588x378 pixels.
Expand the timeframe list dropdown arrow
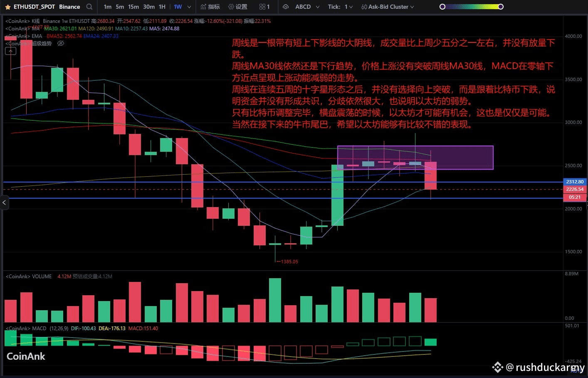pyautogui.click(x=189, y=7)
